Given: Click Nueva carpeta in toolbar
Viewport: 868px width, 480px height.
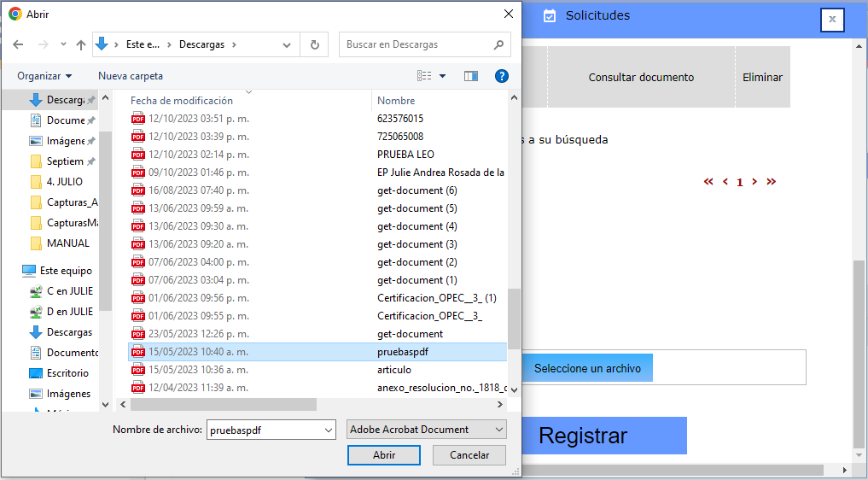Looking at the screenshot, I should point(131,76).
